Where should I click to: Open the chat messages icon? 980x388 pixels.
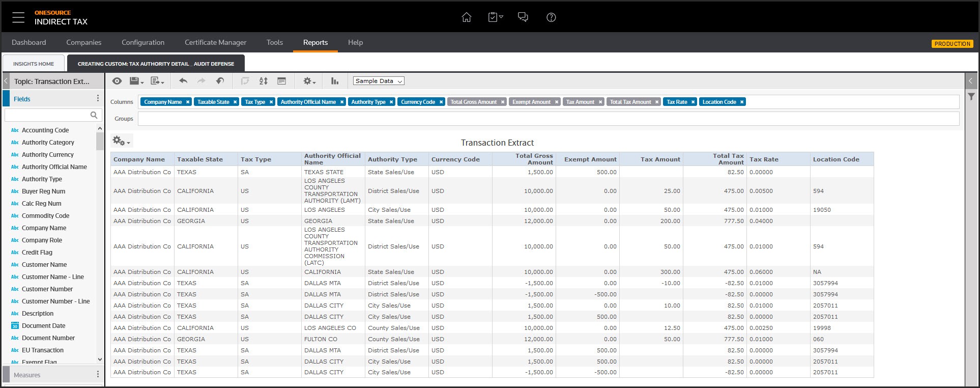(523, 17)
